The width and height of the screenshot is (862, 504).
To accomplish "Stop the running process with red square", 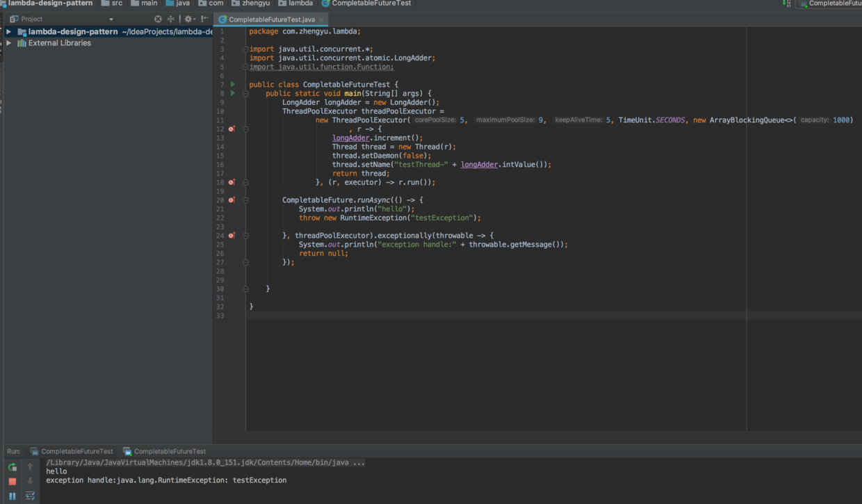I will [x=13, y=481].
